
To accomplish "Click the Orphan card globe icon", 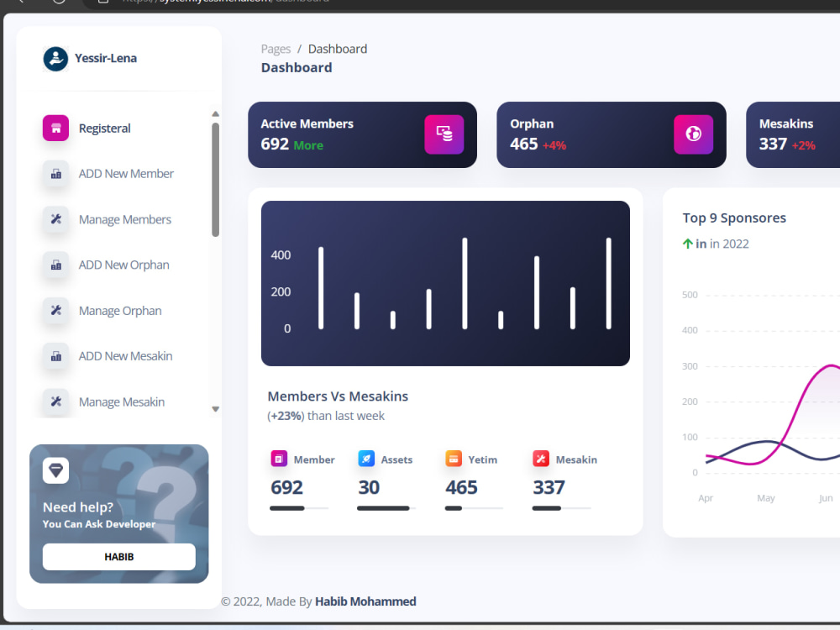I will pyautogui.click(x=693, y=134).
